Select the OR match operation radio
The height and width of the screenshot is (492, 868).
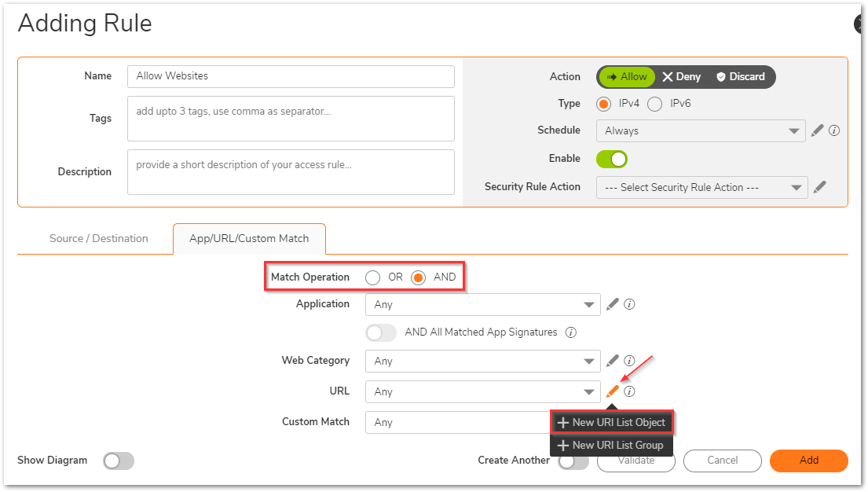tap(373, 277)
